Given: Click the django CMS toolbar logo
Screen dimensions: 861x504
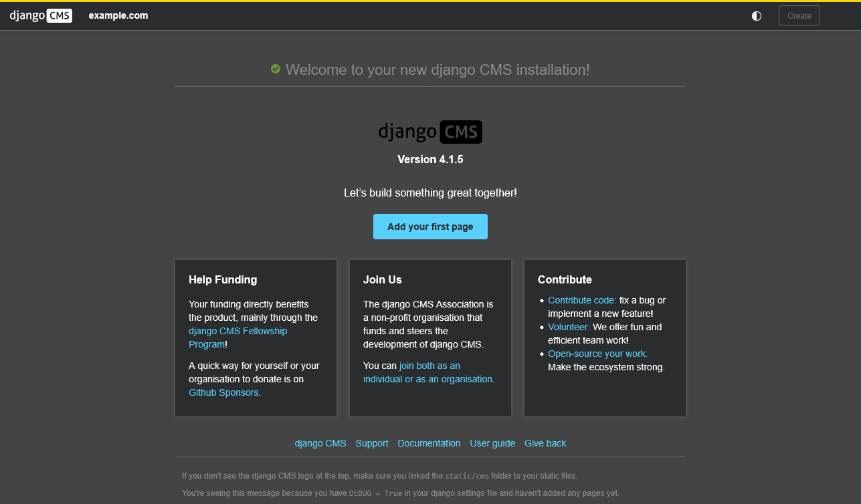Looking at the screenshot, I should [41, 15].
